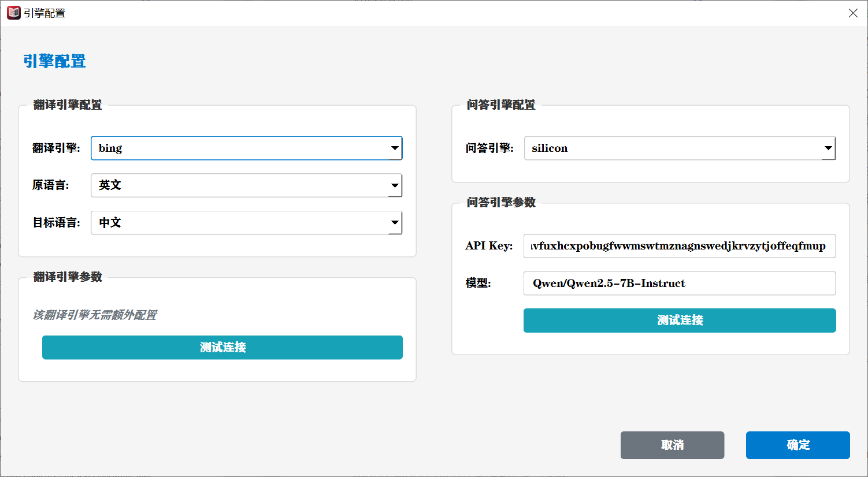
Task: Expand the source language selector arrow
Action: coord(395,185)
